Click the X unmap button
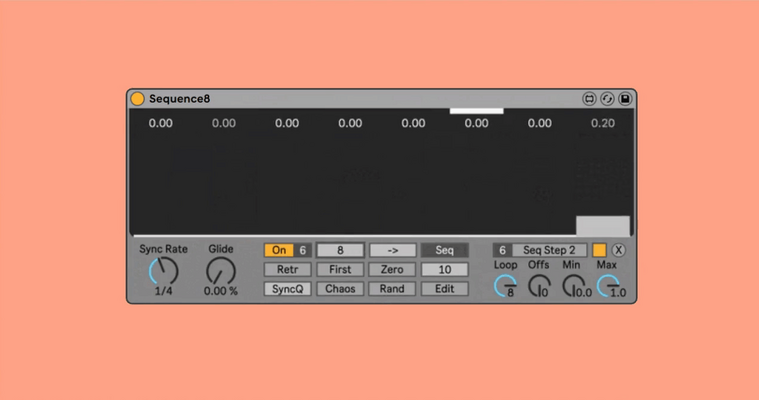759x400 pixels. [618, 250]
